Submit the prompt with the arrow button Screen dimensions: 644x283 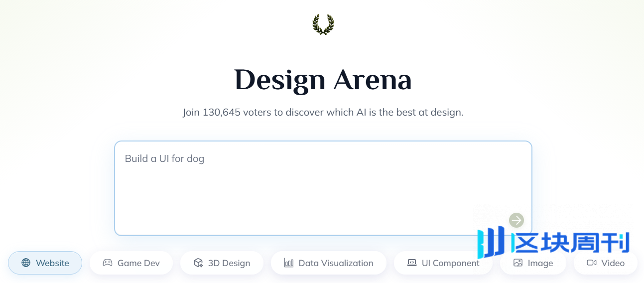516,220
